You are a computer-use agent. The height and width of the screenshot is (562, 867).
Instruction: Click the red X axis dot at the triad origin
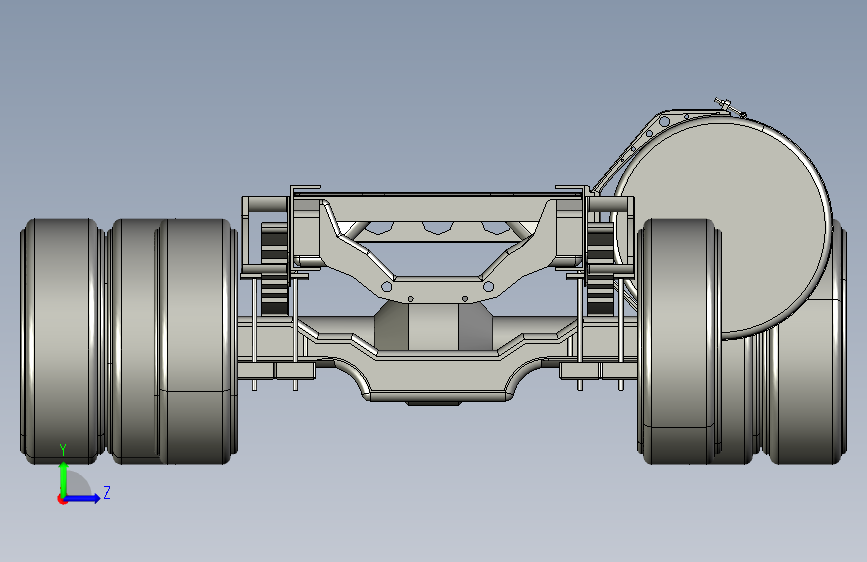(x=61, y=499)
